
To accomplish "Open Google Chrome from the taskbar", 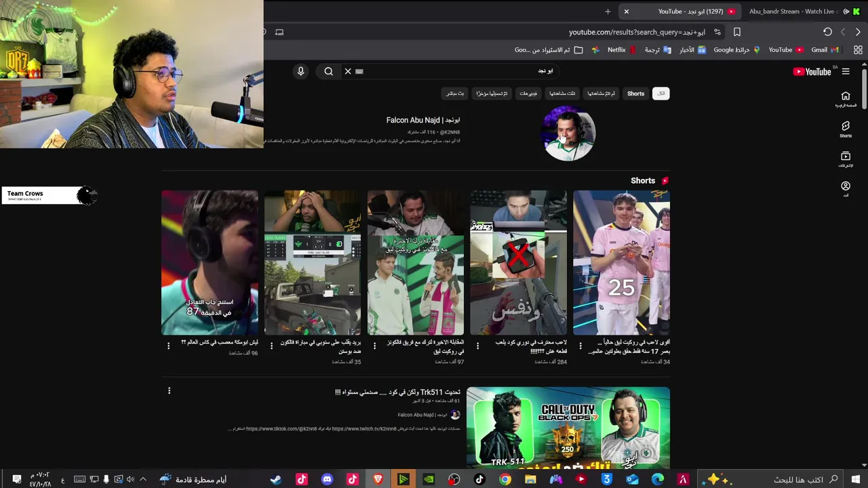I will (505, 479).
